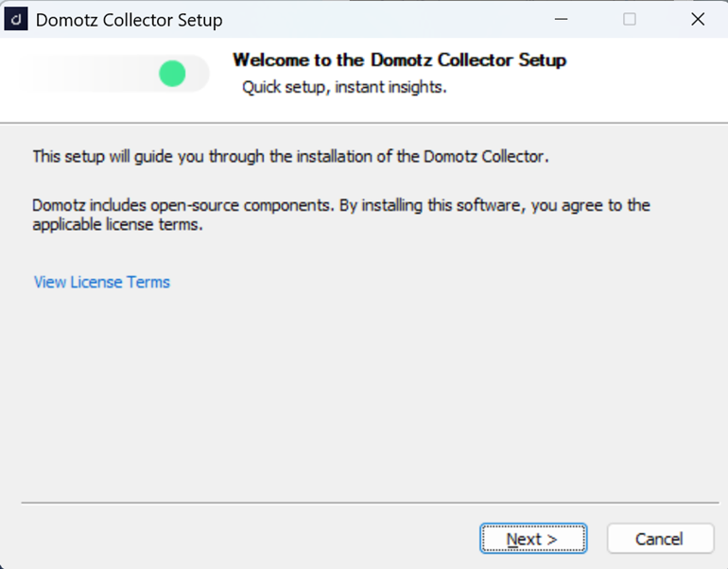This screenshot has width=728, height=569.
Task: Click the green dot toggle graphic in header
Action: pyautogui.click(x=172, y=74)
